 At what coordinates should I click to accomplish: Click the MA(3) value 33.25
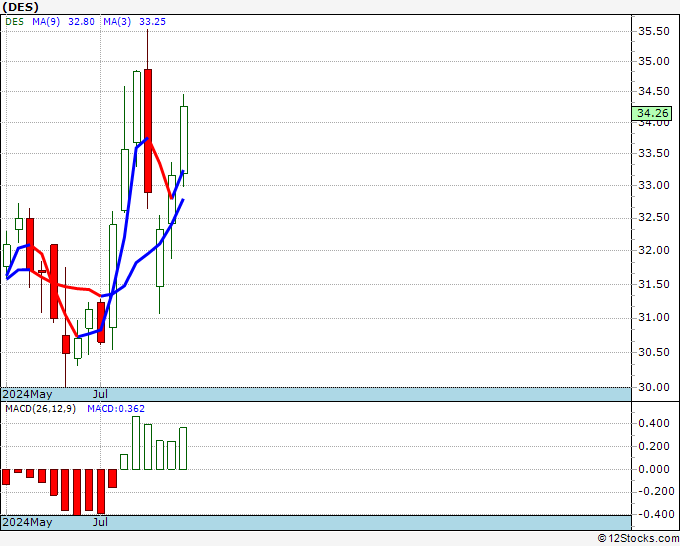point(152,22)
